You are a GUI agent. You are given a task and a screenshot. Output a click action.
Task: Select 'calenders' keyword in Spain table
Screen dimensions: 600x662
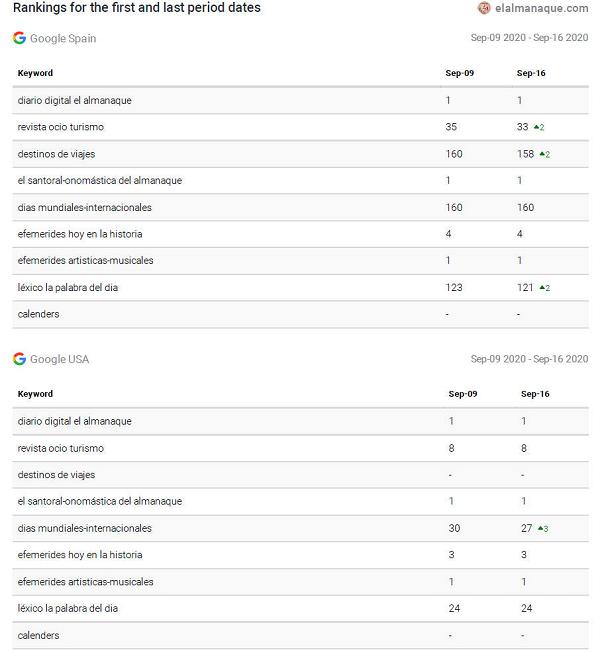(38, 314)
